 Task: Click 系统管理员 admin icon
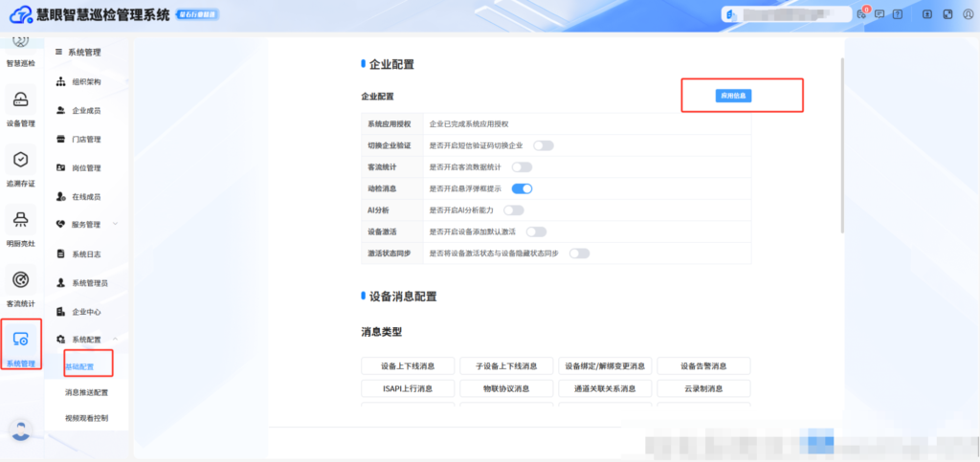(x=60, y=283)
